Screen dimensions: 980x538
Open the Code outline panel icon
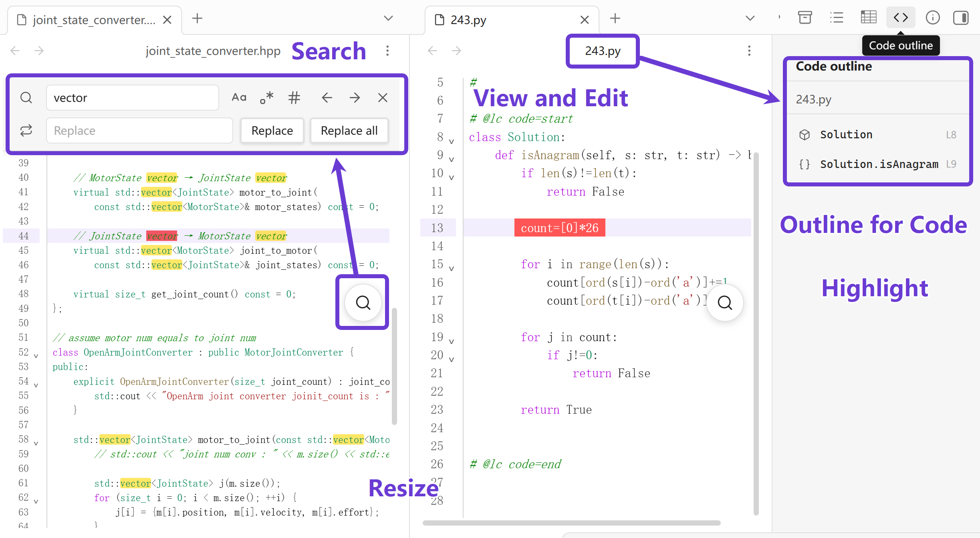coord(900,18)
